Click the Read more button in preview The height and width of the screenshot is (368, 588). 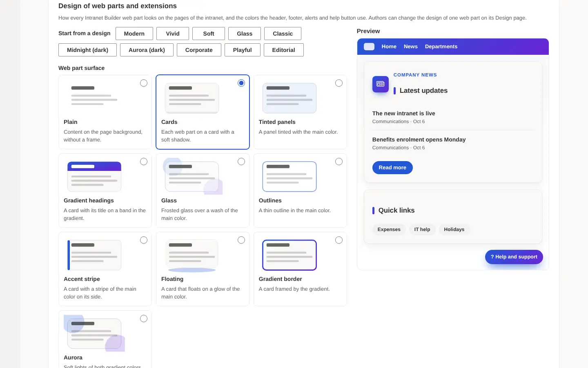pos(392,168)
